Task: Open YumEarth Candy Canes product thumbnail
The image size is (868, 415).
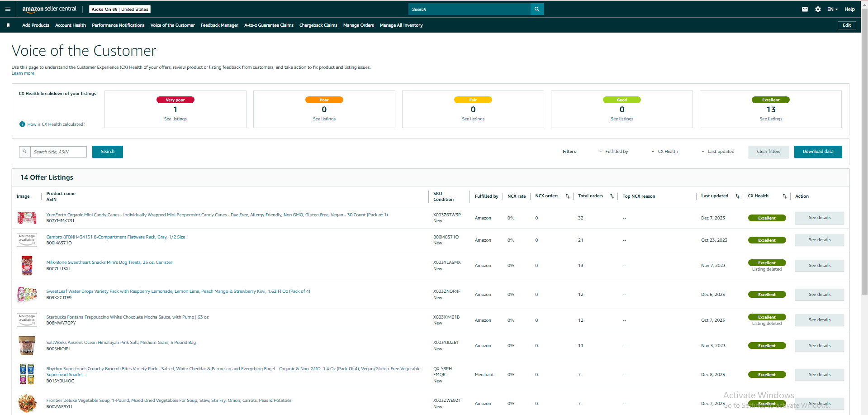Action: [x=27, y=218]
